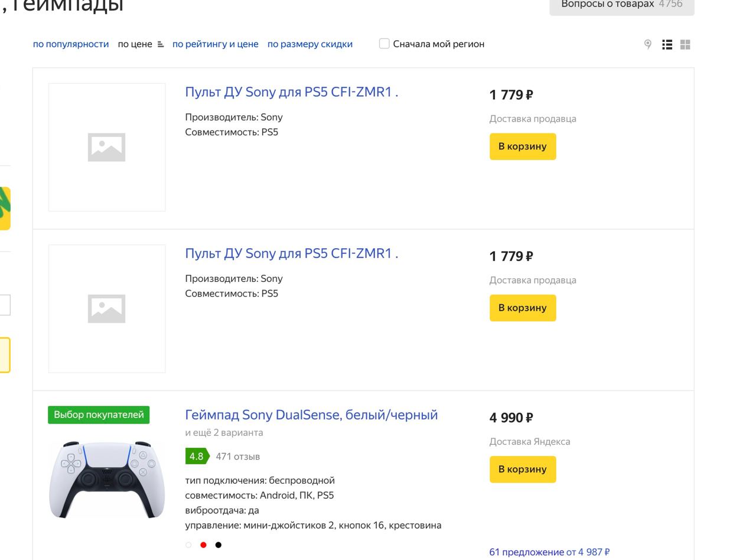Open second product's placeholder image
This screenshot has width=756, height=560.
click(x=107, y=308)
